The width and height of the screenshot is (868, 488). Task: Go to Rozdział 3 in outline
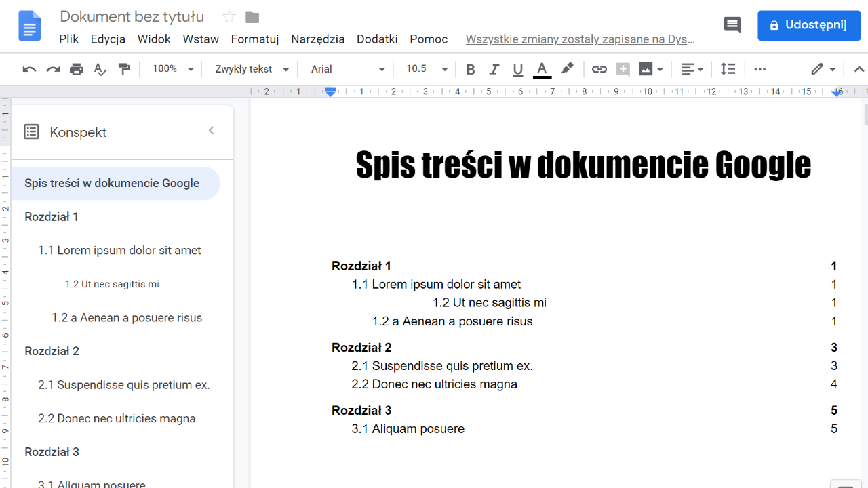[52, 452]
